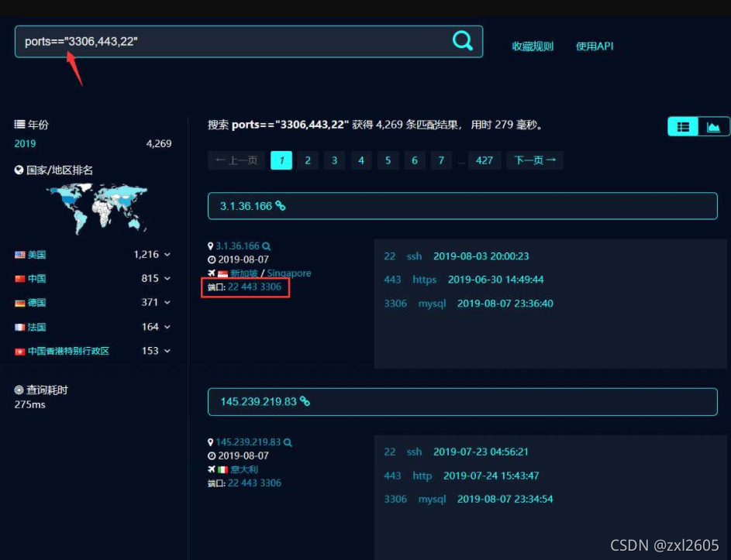
Task: Go to page 4
Action: click(x=360, y=160)
